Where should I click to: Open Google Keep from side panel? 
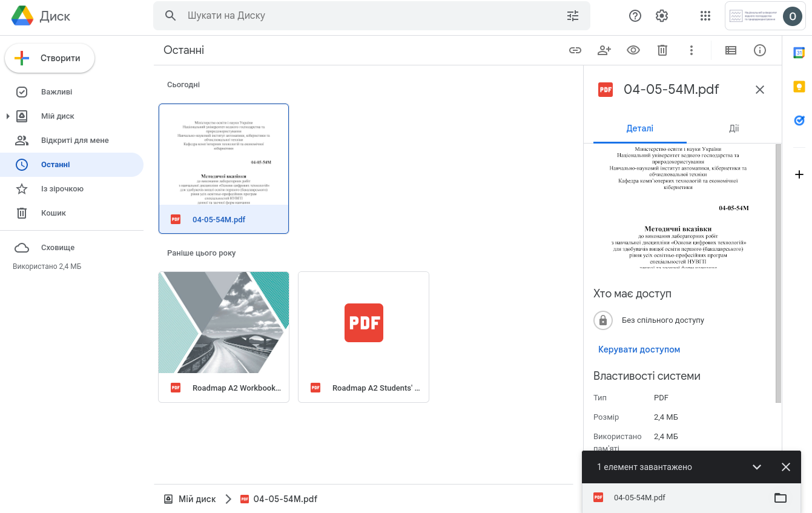tap(799, 87)
